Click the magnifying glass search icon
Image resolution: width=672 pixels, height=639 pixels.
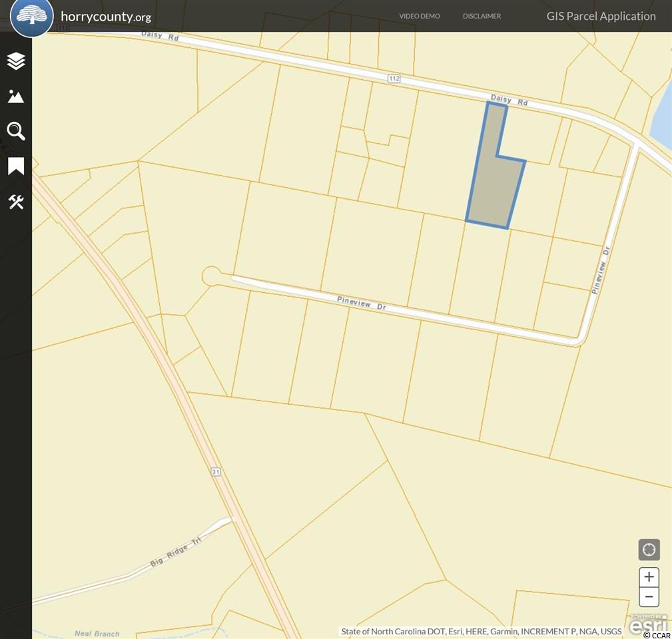[x=16, y=131]
